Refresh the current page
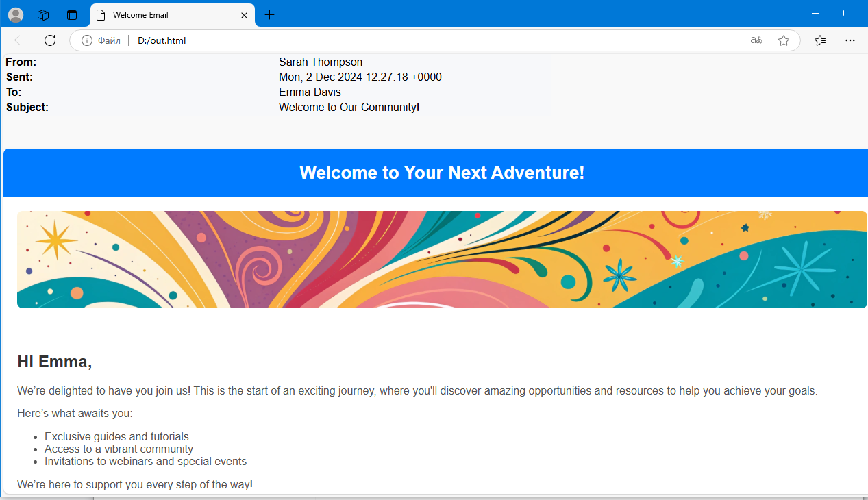Image resolution: width=868 pixels, height=500 pixels. pyautogui.click(x=50, y=40)
